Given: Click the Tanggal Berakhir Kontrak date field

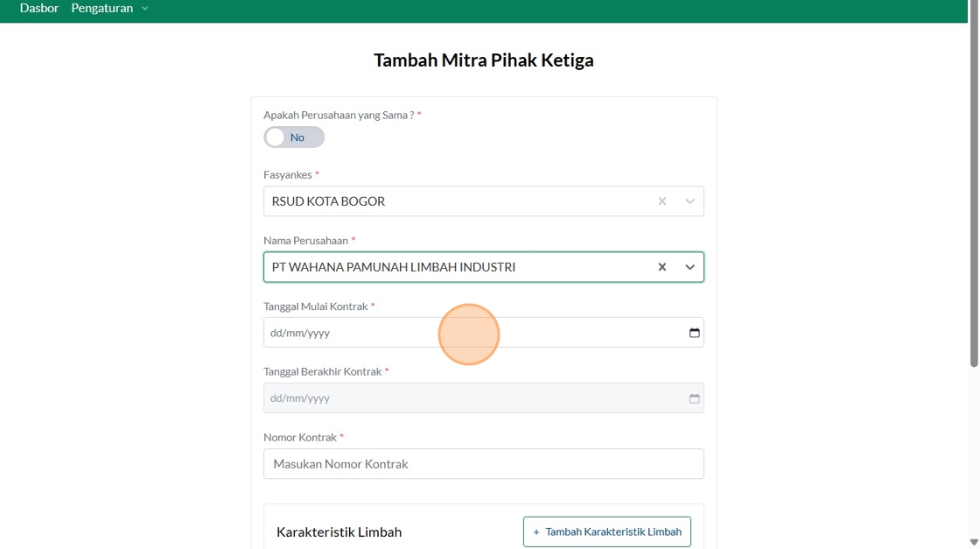Looking at the screenshot, I should click(484, 398).
